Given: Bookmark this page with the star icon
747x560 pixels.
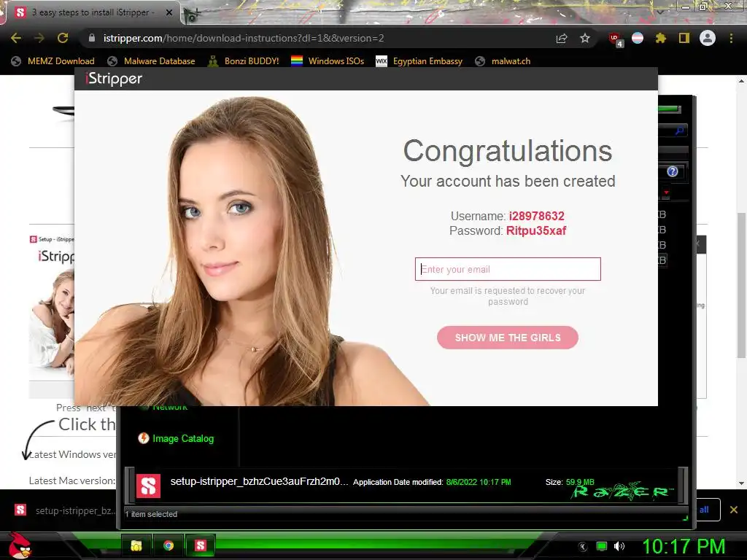Looking at the screenshot, I should coord(585,38).
